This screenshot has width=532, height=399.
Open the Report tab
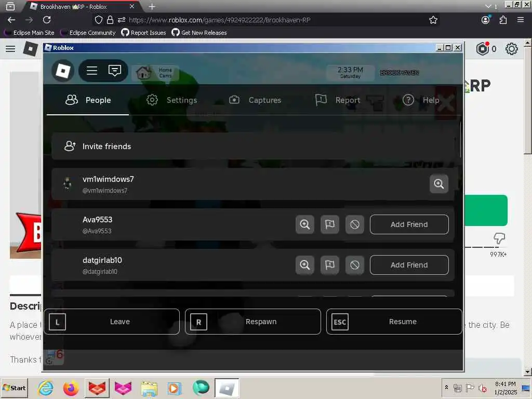[338, 100]
